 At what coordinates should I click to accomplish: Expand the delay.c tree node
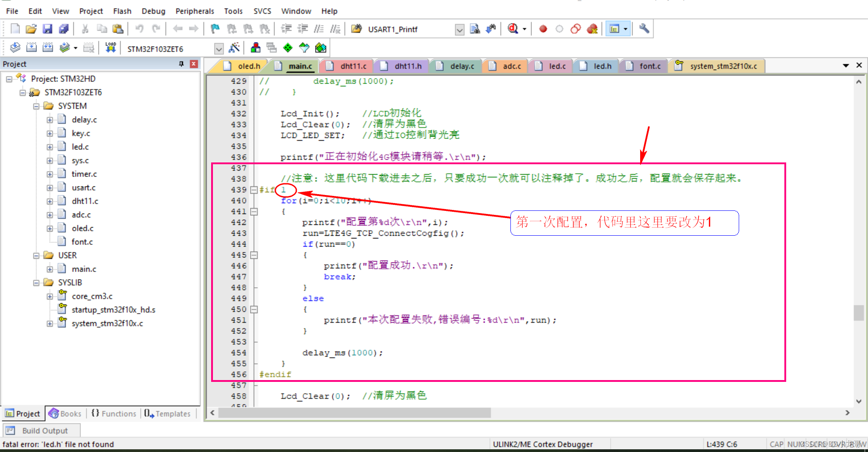[50, 120]
